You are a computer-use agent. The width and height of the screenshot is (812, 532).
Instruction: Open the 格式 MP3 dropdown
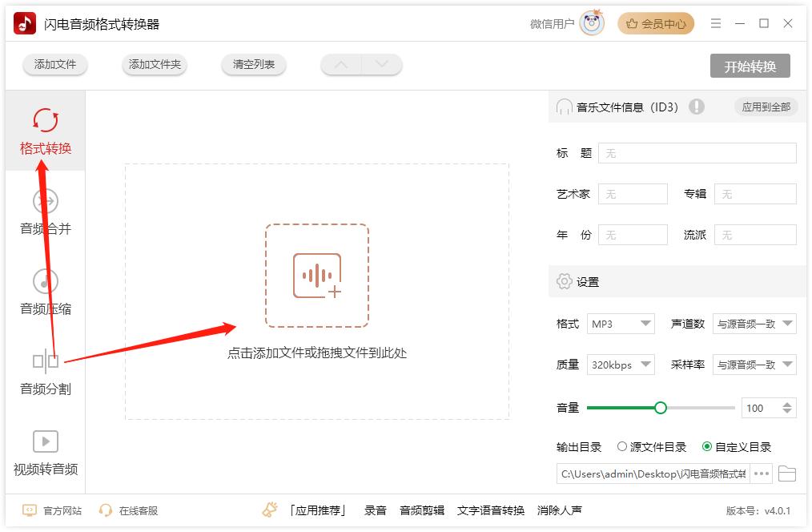(x=621, y=324)
